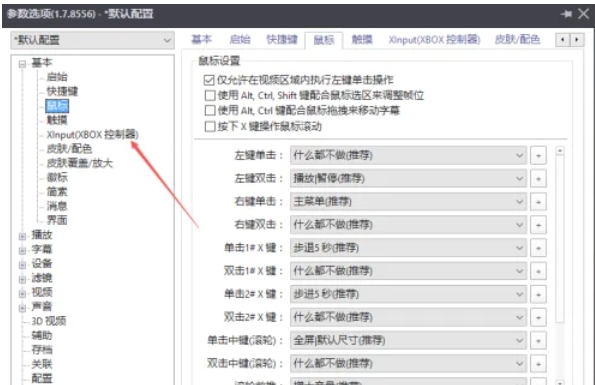
Task: Enable 按下 X 键操作鼠标滚动
Action: coord(210,126)
